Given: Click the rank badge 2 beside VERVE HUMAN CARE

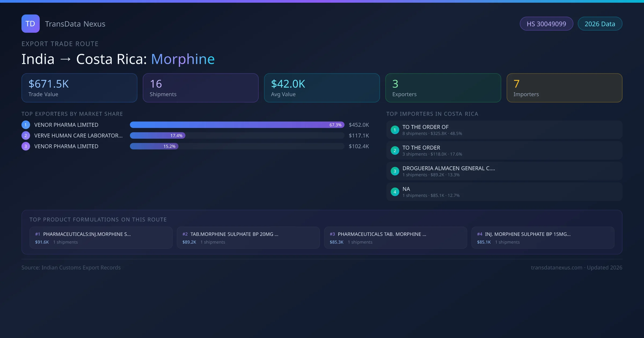Looking at the screenshot, I should click(x=25, y=135).
